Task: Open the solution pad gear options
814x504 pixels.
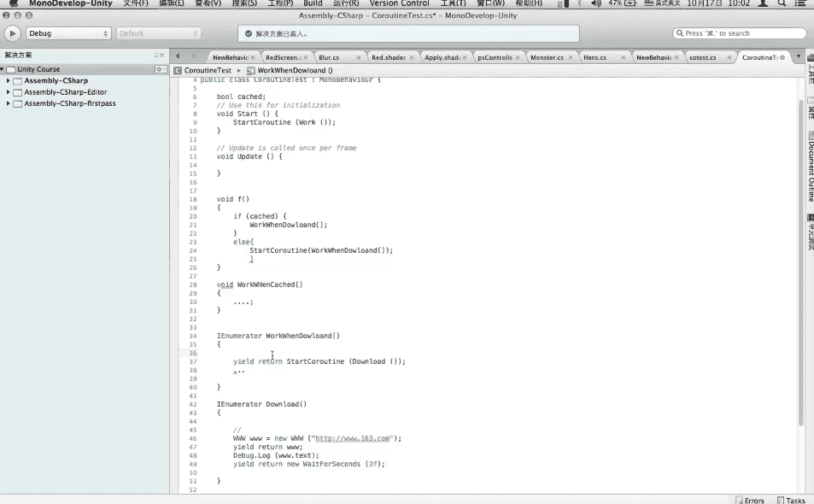Action: pos(160,69)
